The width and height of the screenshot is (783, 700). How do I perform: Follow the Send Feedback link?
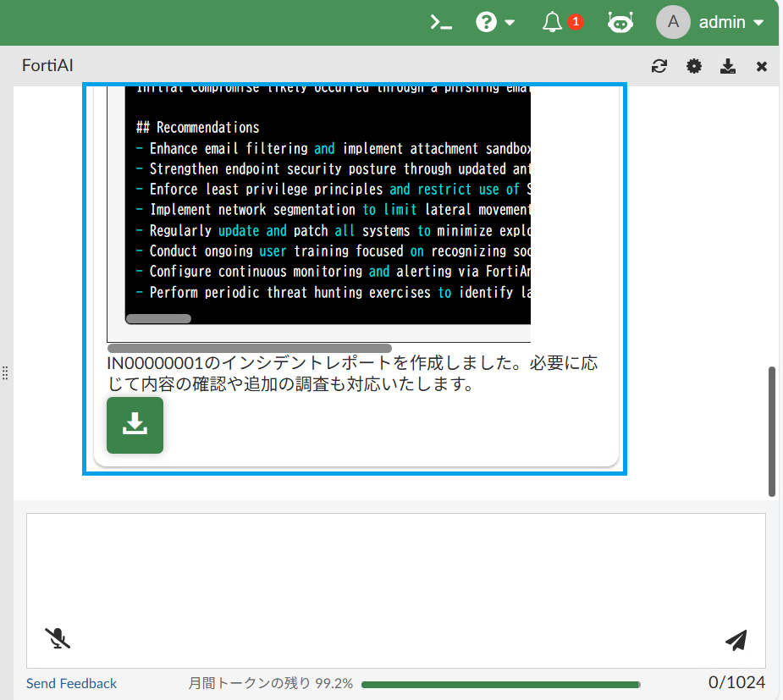tap(71, 683)
